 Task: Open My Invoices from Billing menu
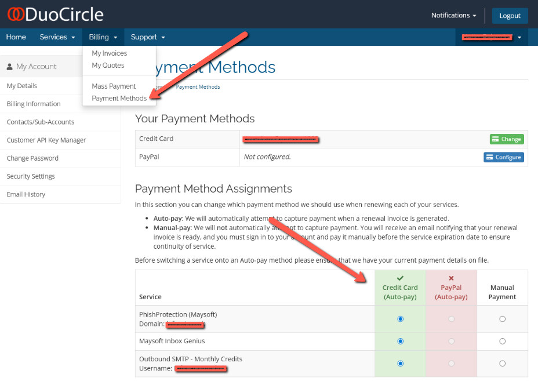pyautogui.click(x=110, y=53)
